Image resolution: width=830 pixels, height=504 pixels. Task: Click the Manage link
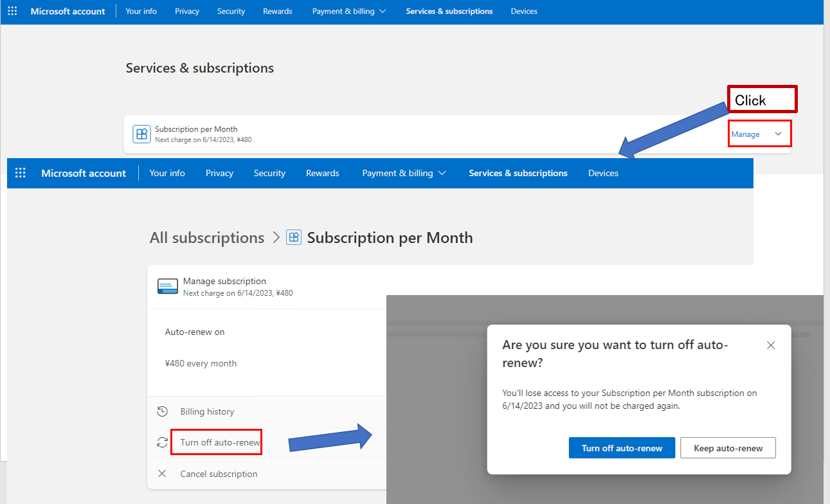tap(745, 134)
